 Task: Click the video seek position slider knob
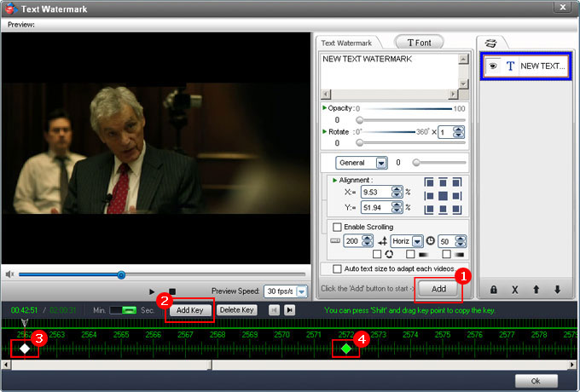[x=121, y=274]
